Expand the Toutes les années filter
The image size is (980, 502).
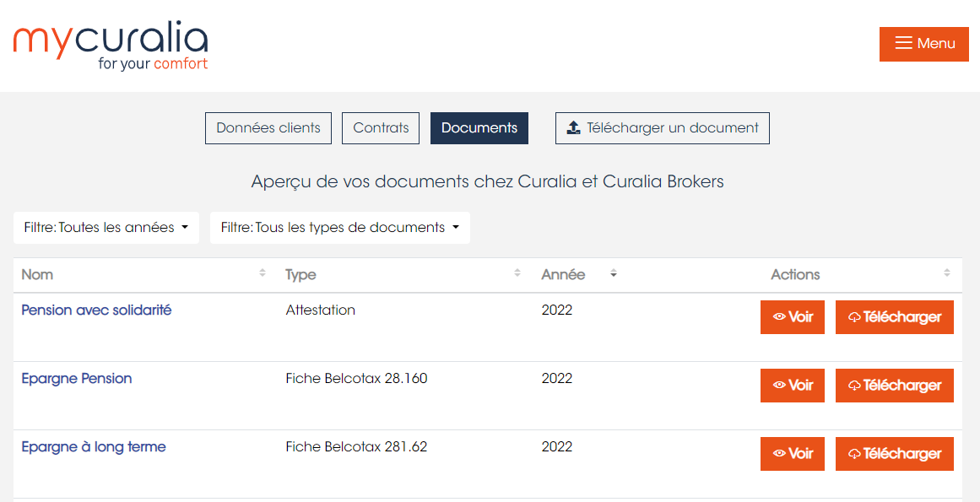pyautogui.click(x=106, y=227)
